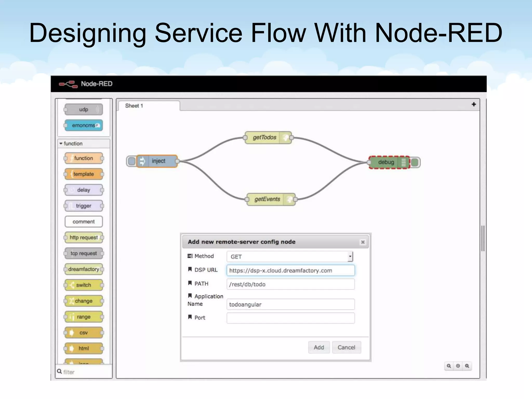
Task: Click the Node-RED logo icon
Action: pos(68,84)
